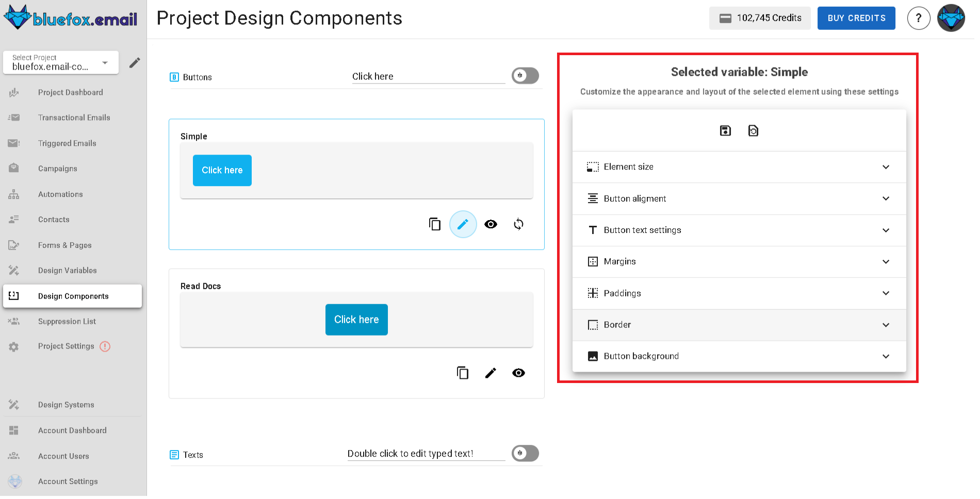Edit the Simple button with pencil icon

tap(463, 225)
